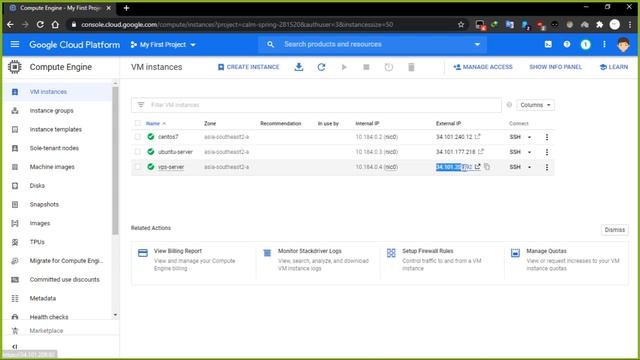The image size is (640, 360).
Task: Check the ubuntu-server instance checkbox
Action: tap(138, 152)
